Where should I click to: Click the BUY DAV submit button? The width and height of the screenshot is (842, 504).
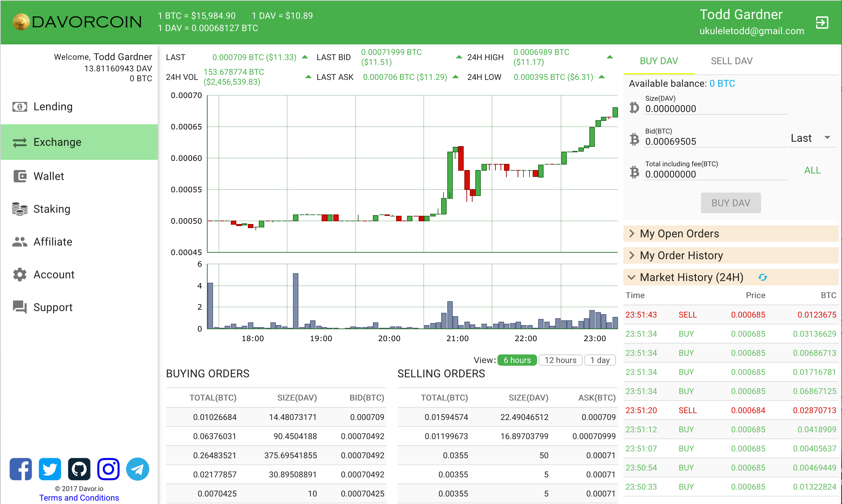click(x=731, y=203)
